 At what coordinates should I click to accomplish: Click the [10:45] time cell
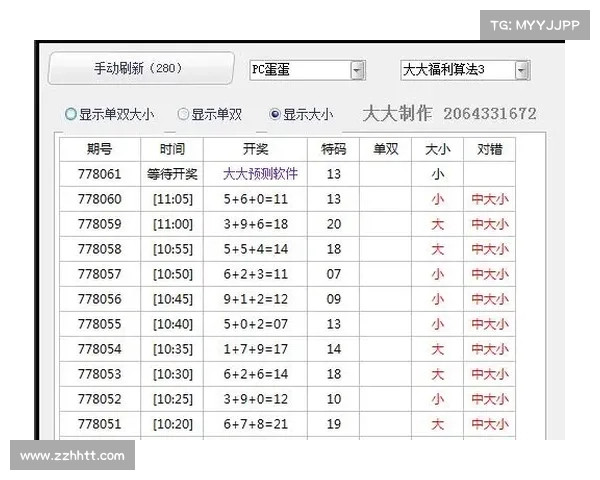[x=172, y=299]
